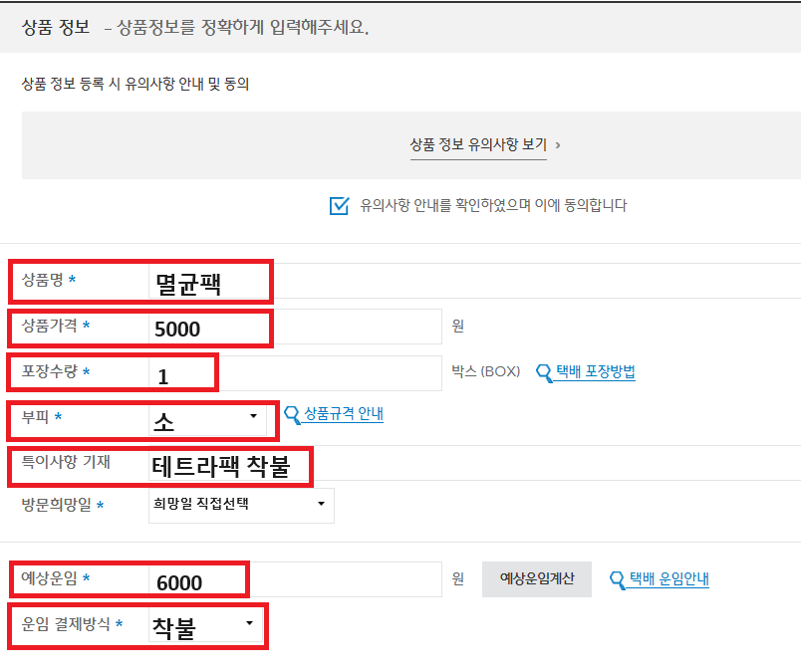Click the 포장수량 quantity input field
The image size is (801, 672).
pos(299,374)
